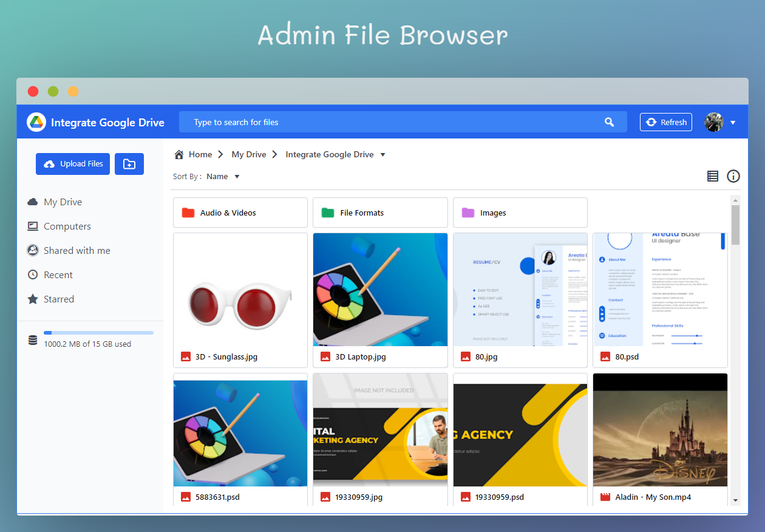
Task: Click the 19330959.jpg file name
Action: point(359,497)
